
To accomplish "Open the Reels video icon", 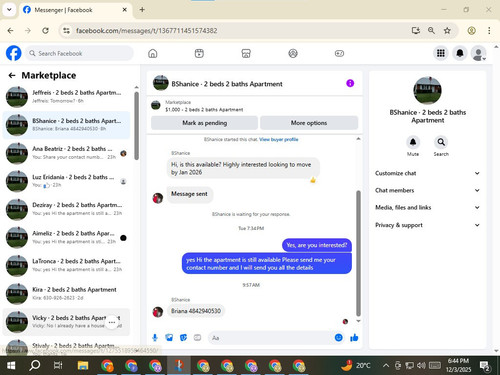I will [x=199, y=53].
